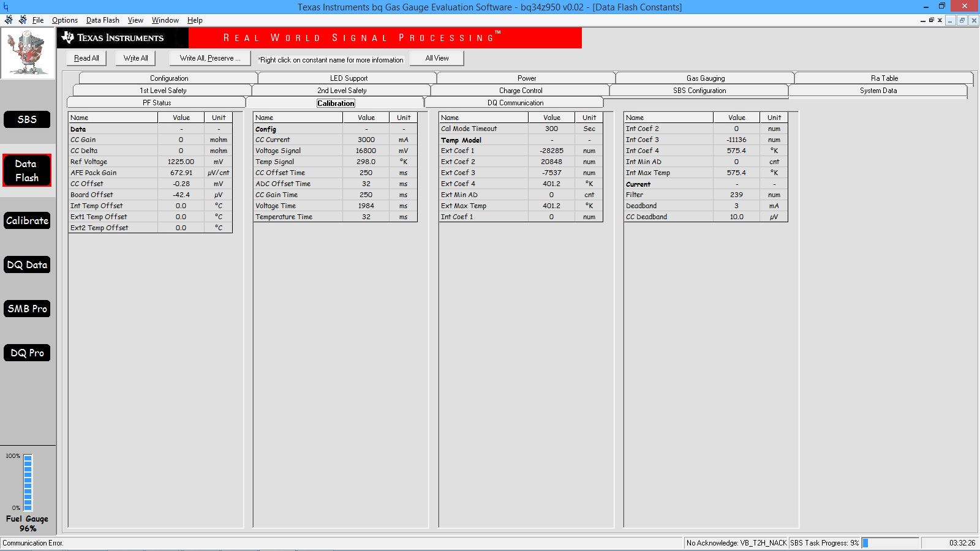The width and height of the screenshot is (980, 551).
Task: Open the View menu
Action: 135,20
